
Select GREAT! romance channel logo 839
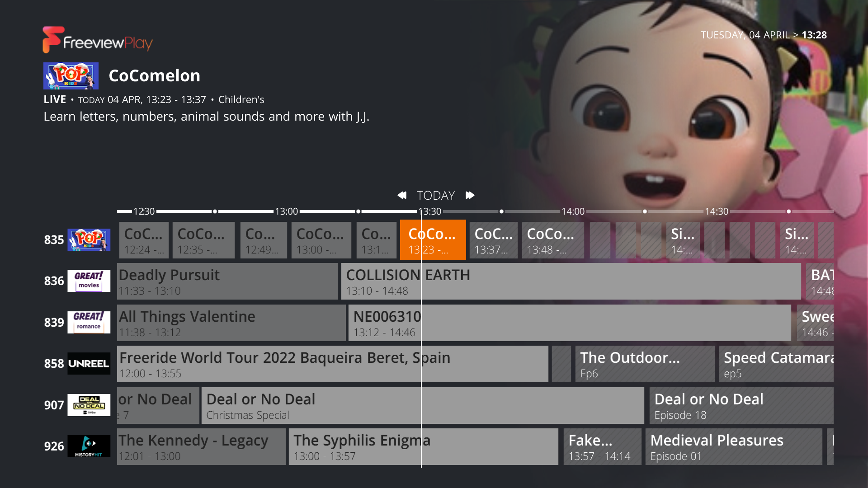[x=89, y=322]
